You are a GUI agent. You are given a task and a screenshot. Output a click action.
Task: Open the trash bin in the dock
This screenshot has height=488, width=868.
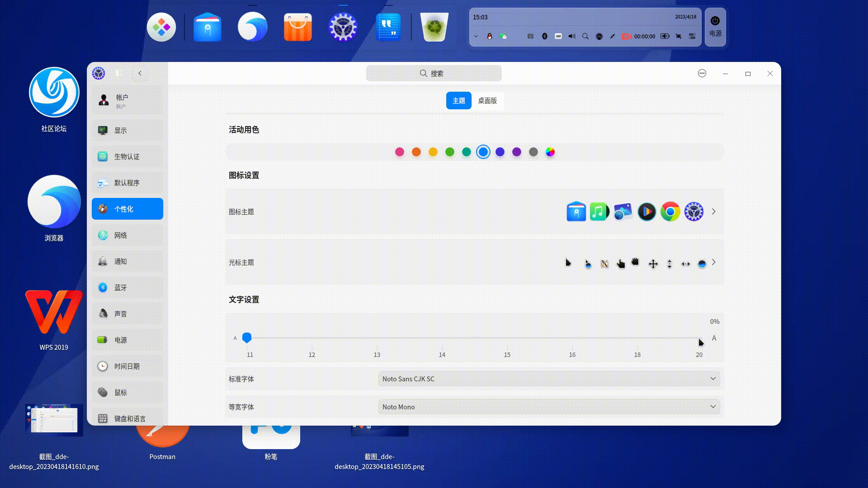click(x=434, y=27)
